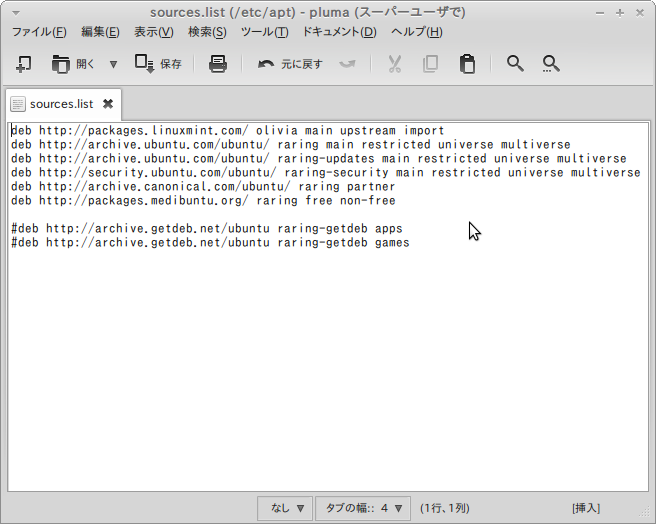The height and width of the screenshot is (524, 656).
Task: Click the cut scissors icon
Action: (394, 64)
